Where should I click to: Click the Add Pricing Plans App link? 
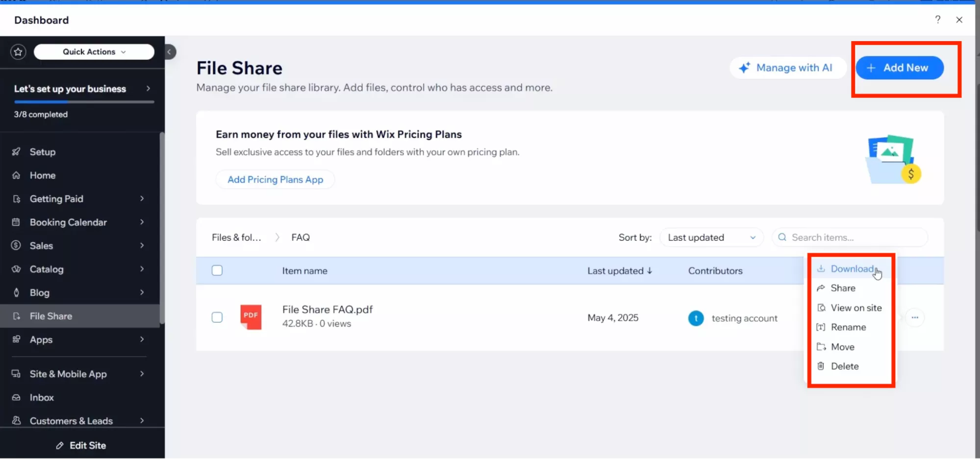pyautogui.click(x=275, y=180)
